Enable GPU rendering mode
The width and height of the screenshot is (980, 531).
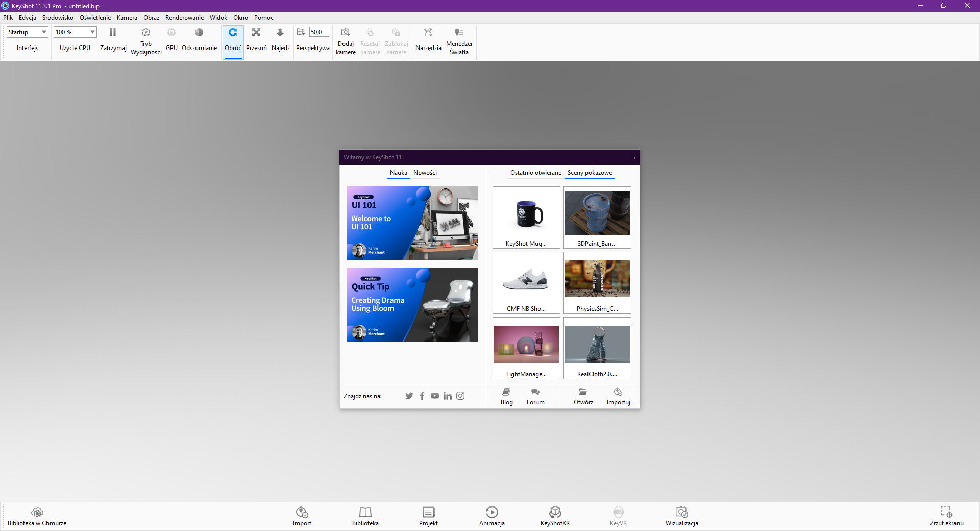(x=171, y=40)
